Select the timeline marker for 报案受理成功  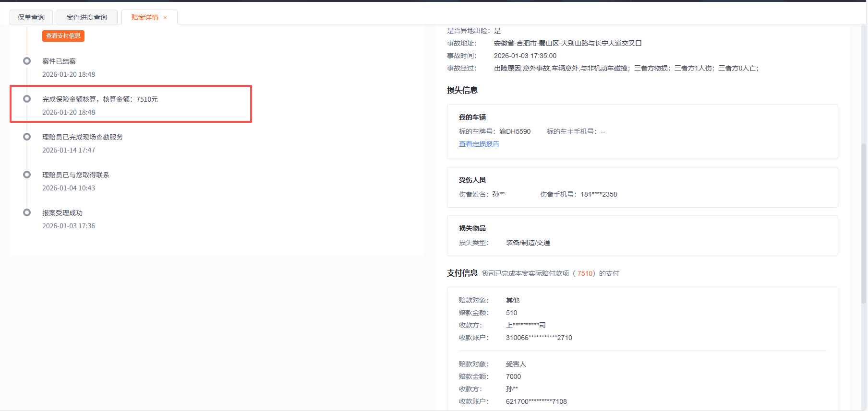[27, 212]
